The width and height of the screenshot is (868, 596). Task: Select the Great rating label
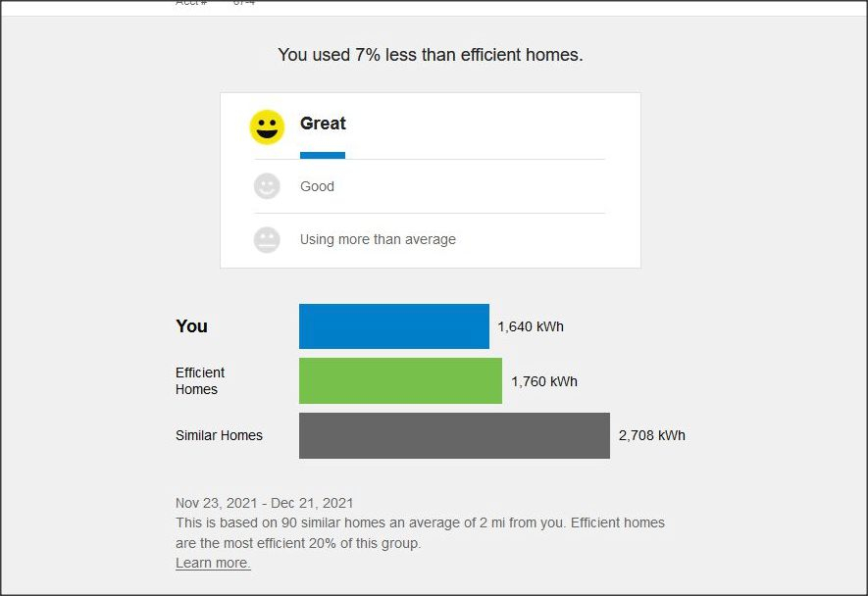coord(323,124)
